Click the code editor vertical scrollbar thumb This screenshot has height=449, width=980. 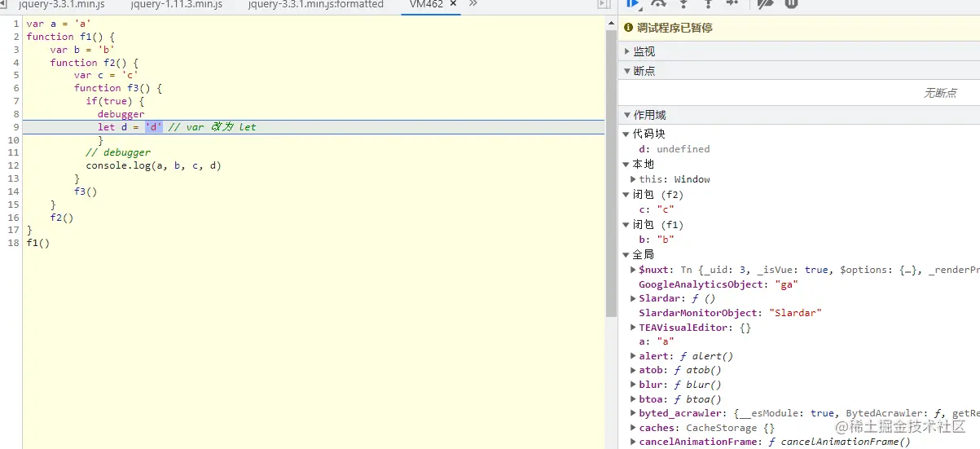click(x=612, y=174)
